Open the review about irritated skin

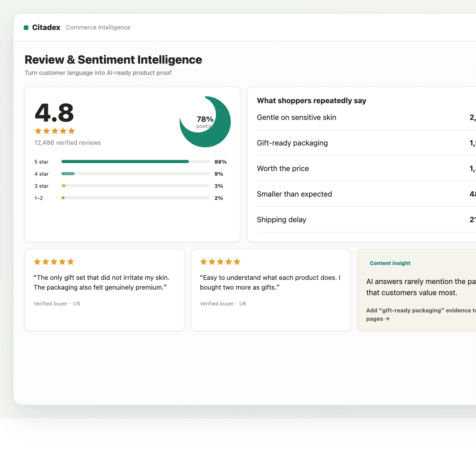[x=102, y=282]
